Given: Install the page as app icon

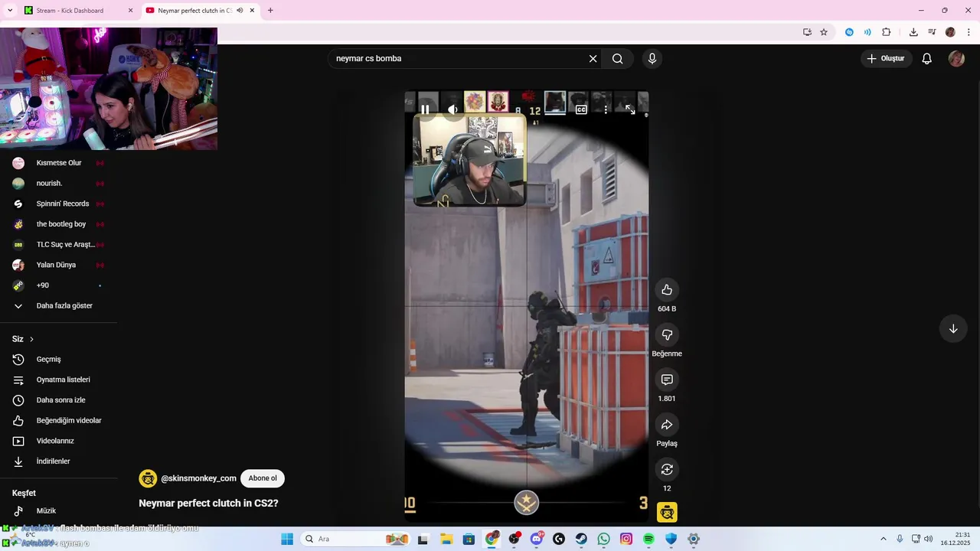Looking at the screenshot, I should pyautogui.click(x=807, y=32).
